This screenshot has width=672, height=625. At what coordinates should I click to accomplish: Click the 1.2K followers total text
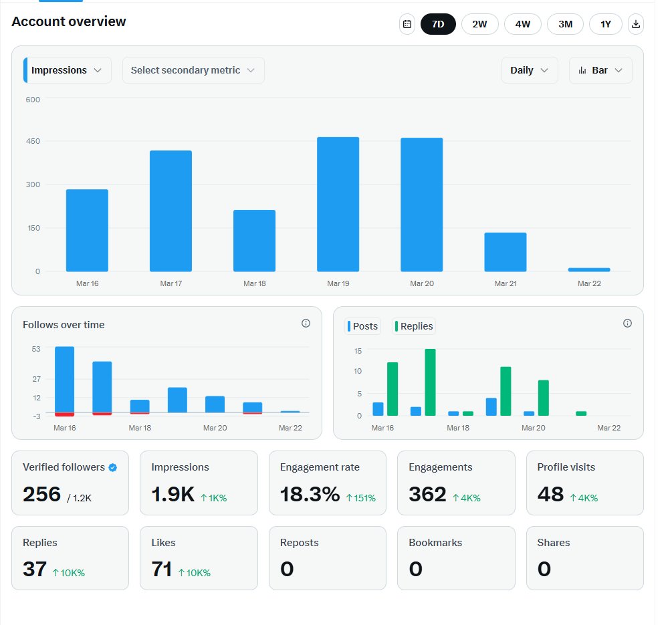(80, 498)
